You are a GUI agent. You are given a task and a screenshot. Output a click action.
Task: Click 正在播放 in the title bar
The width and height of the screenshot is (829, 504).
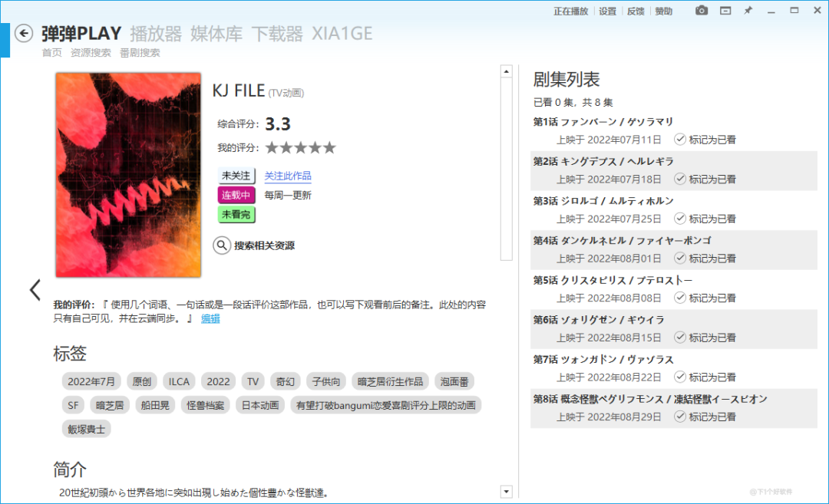point(570,11)
